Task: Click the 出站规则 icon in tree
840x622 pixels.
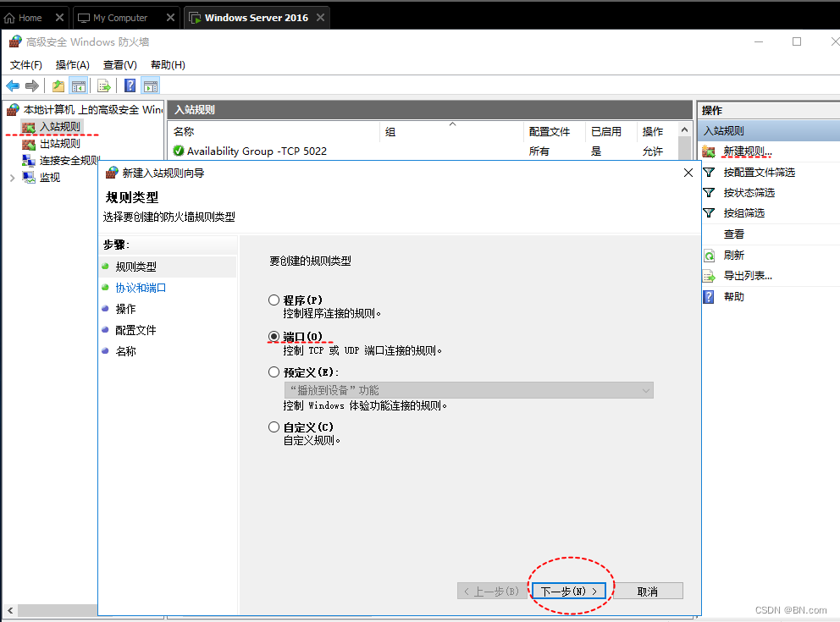Action: coord(29,144)
